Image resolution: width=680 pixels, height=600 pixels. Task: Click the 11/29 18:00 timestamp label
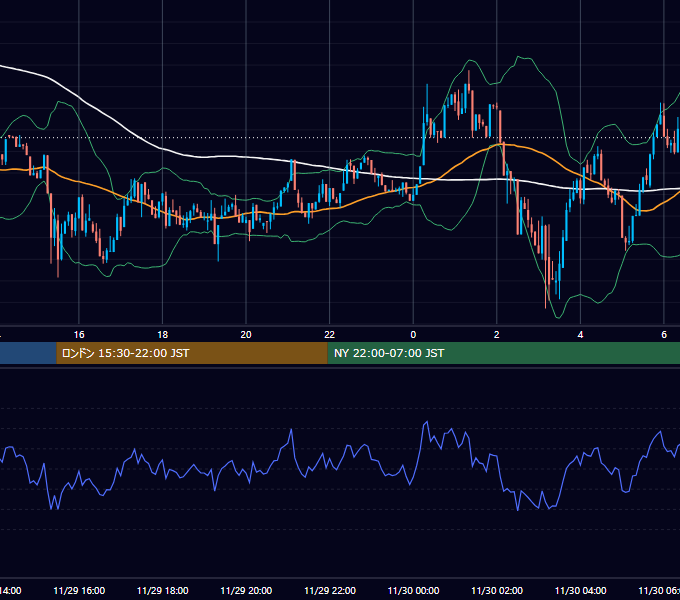point(163,590)
